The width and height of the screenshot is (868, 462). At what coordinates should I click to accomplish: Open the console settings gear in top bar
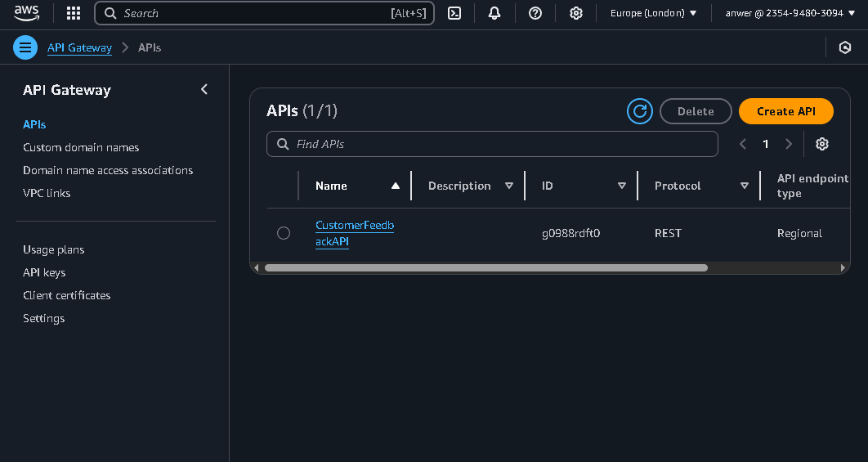pyautogui.click(x=576, y=13)
